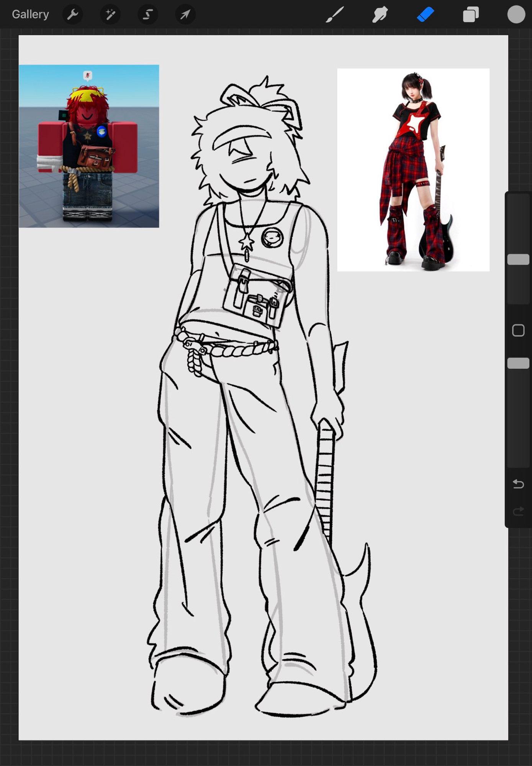Tap the Modify square button on sidebar
The width and height of the screenshot is (532, 766).
tap(518, 330)
